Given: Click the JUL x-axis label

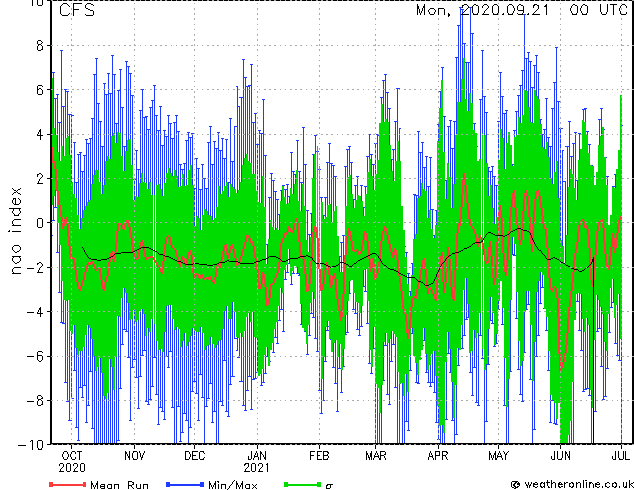Looking at the screenshot, I should (x=621, y=456).
